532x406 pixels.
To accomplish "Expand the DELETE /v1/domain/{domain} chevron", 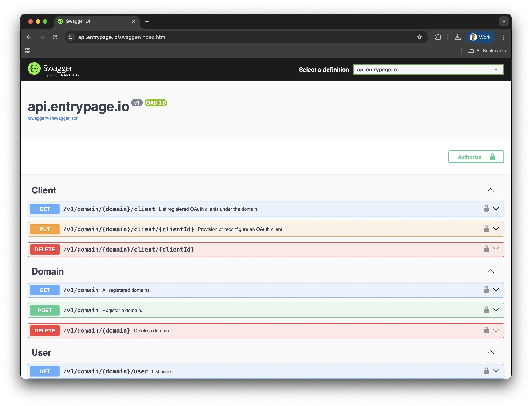I will 496,330.
